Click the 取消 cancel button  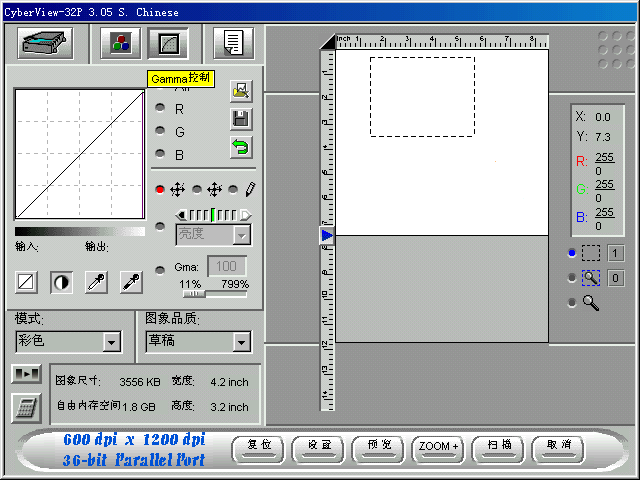pyautogui.click(x=558, y=449)
